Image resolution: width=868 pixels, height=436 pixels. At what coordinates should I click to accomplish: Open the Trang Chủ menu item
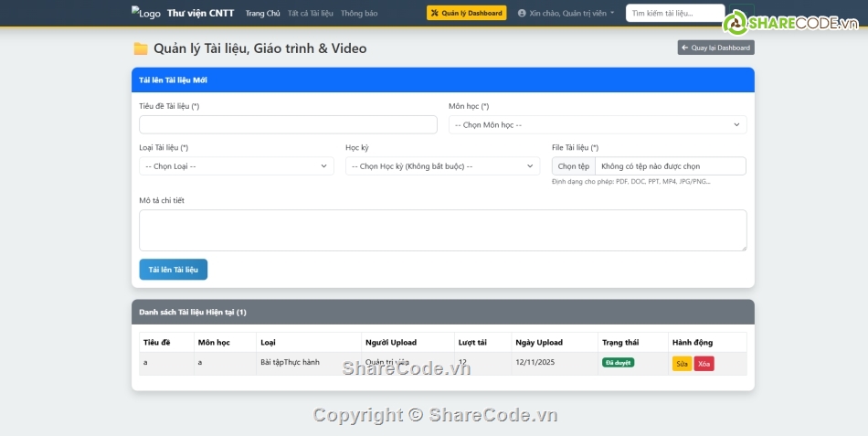coord(262,13)
